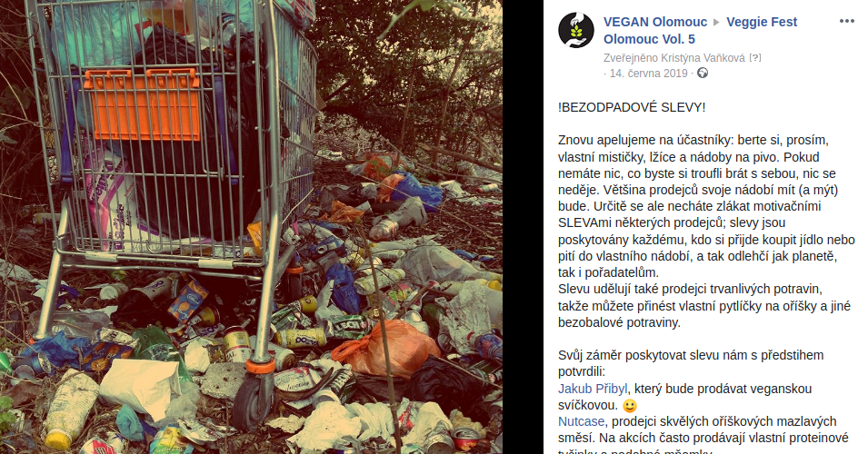Click the dark gap beside the photo
This screenshot has height=454, width=868.
pos(523,227)
